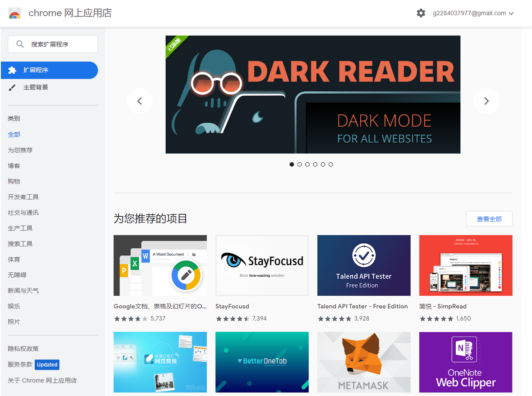Image resolution: width=532 pixels, height=396 pixels.
Task: Focus the 搜索扩展程序 search field
Action: (53, 44)
